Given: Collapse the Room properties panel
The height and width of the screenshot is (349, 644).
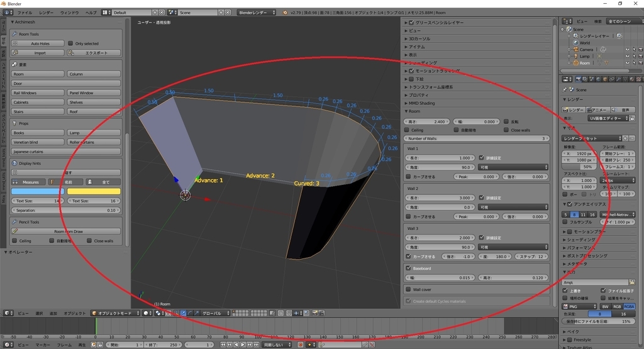Looking at the screenshot, I should tap(406, 112).
